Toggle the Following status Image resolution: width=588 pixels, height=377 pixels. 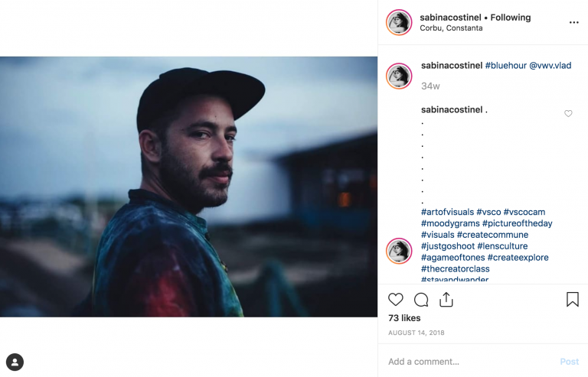(511, 18)
